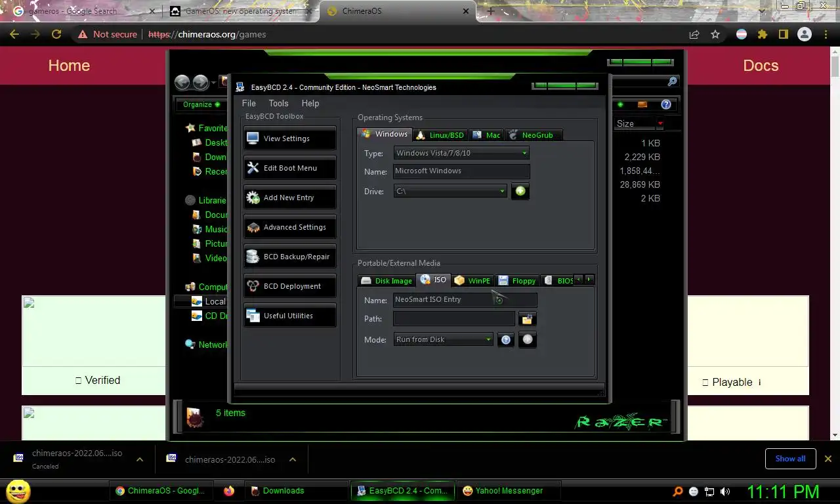Select Libraries in Explorer sidebar
Viewport: 840px width, 504px height.
pos(206,200)
